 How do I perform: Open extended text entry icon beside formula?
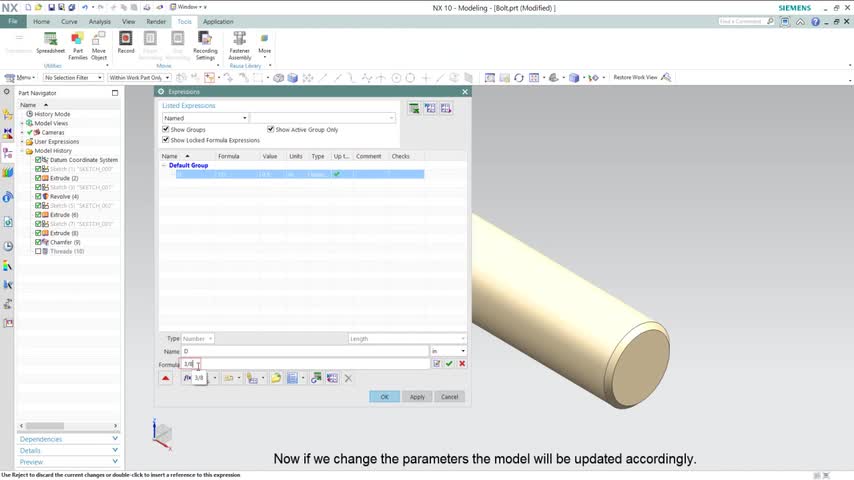pyautogui.click(x=436, y=363)
